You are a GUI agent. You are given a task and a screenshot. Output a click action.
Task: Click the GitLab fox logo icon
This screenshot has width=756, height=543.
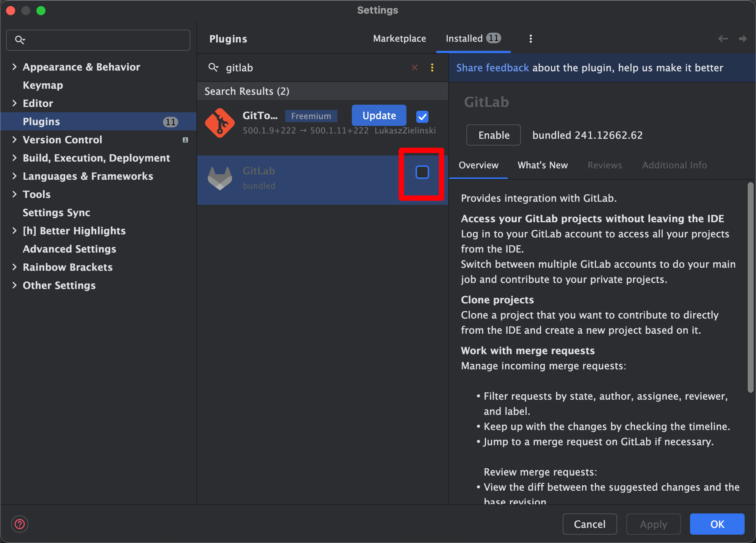(x=220, y=178)
